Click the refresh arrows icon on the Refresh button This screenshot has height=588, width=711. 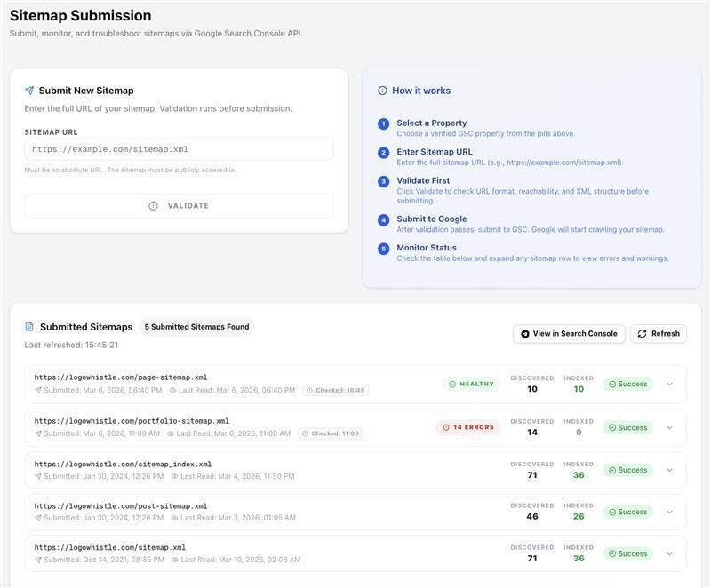coord(641,332)
